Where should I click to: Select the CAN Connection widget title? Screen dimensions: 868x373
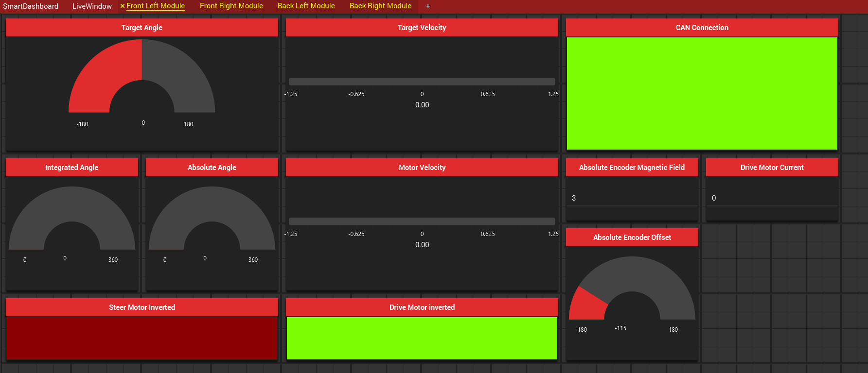(702, 28)
